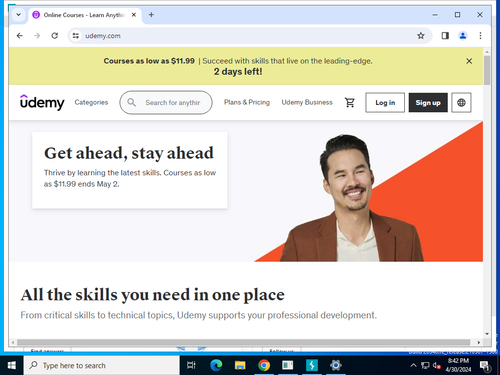The height and width of the screenshot is (375, 500).
Task: Click the taskbar search box
Action: pyautogui.click(x=102, y=365)
